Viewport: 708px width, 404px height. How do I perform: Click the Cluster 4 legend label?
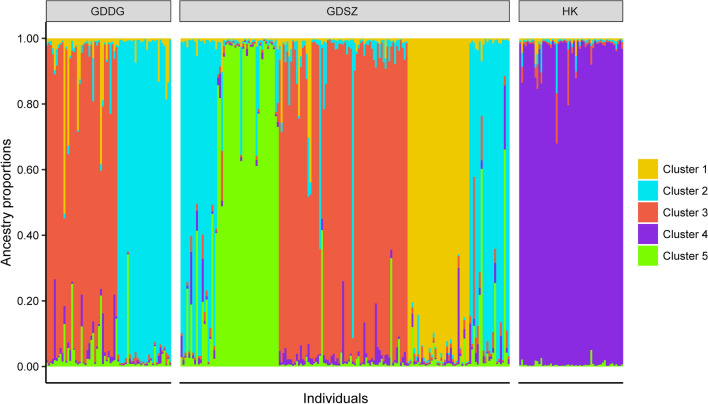[x=685, y=234]
